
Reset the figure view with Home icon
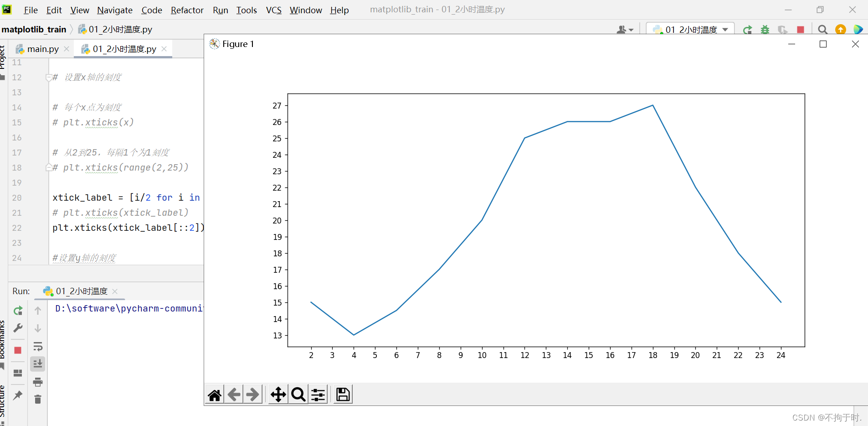pos(215,395)
